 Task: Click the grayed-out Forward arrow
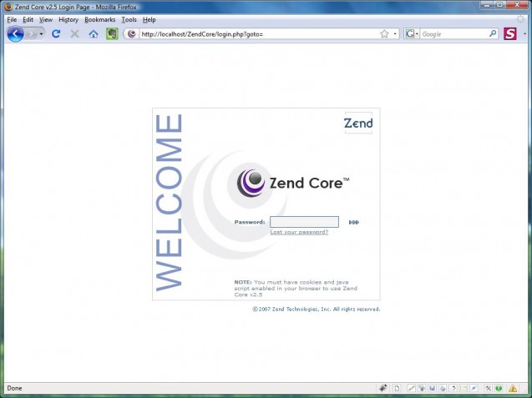(31, 34)
